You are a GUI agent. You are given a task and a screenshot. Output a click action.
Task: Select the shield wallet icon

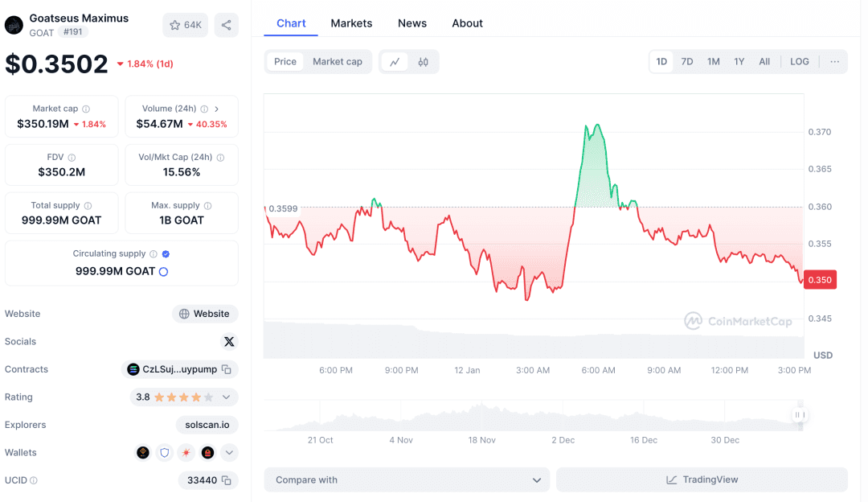pyautogui.click(x=165, y=453)
